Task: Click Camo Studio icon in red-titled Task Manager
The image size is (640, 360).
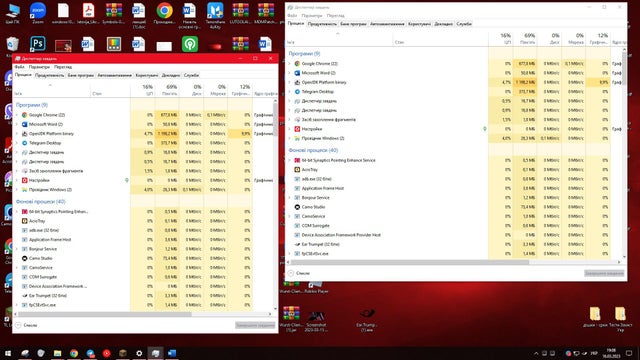Action: coord(24,258)
